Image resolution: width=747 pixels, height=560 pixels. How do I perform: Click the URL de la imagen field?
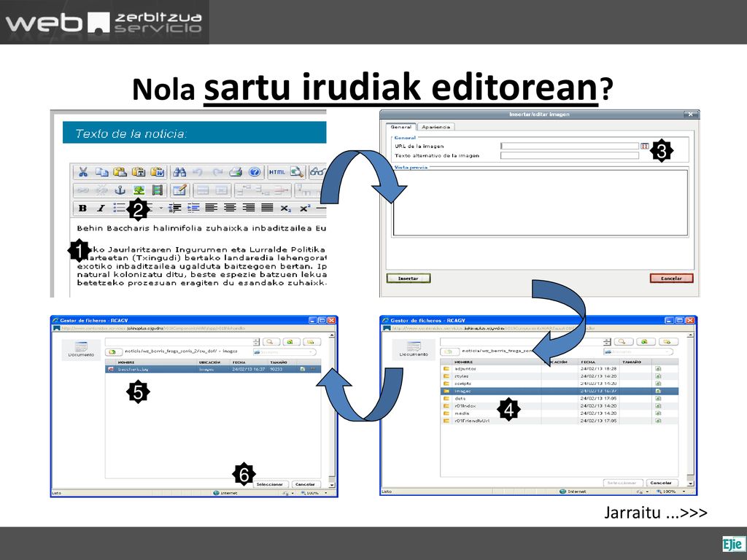tap(569, 146)
